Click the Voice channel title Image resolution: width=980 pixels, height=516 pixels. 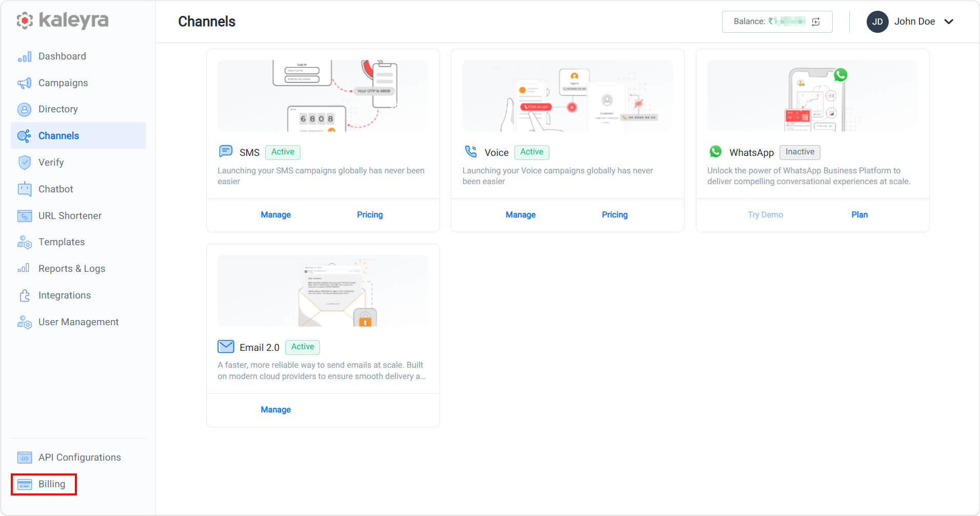click(496, 153)
